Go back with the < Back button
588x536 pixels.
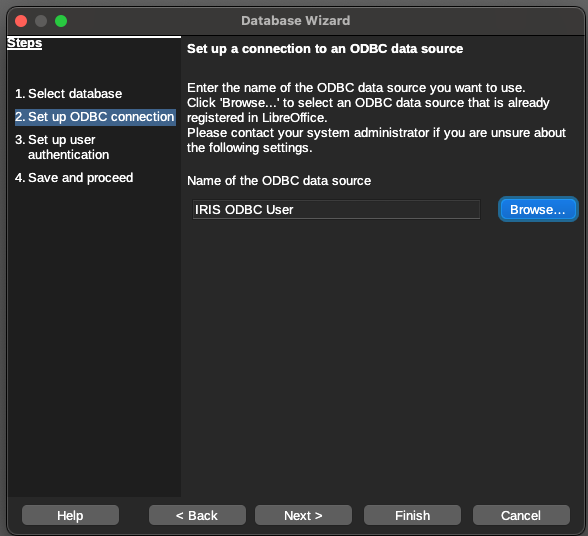tap(197, 515)
